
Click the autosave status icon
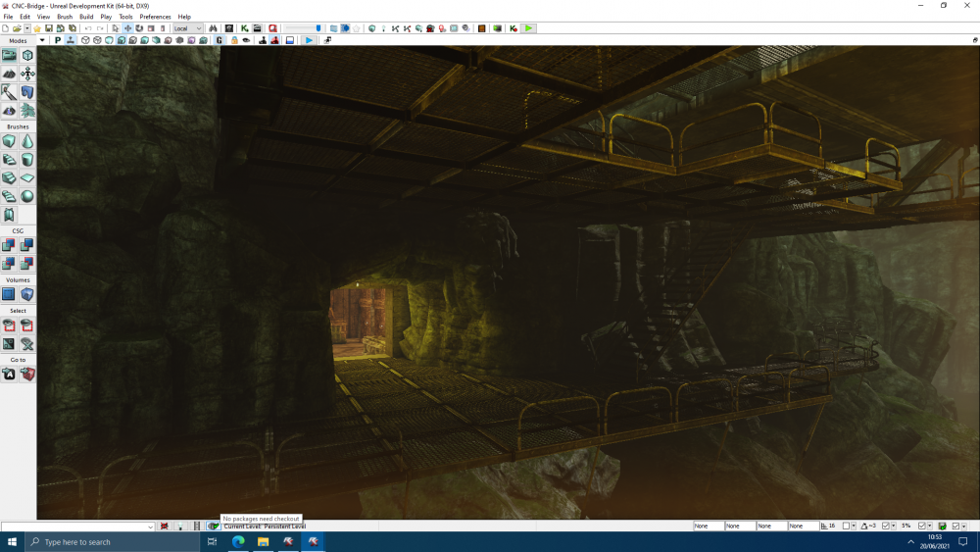[x=942, y=526]
